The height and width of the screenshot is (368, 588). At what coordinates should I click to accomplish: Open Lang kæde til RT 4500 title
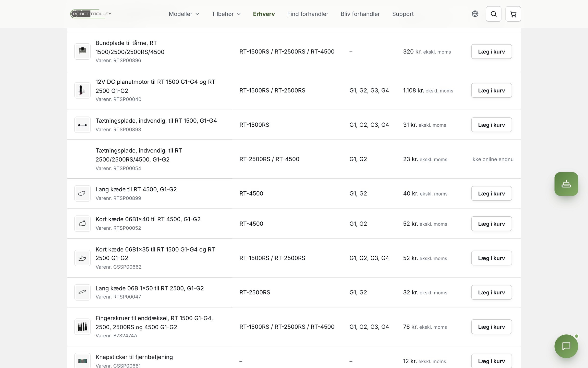(x=136, y=189)
